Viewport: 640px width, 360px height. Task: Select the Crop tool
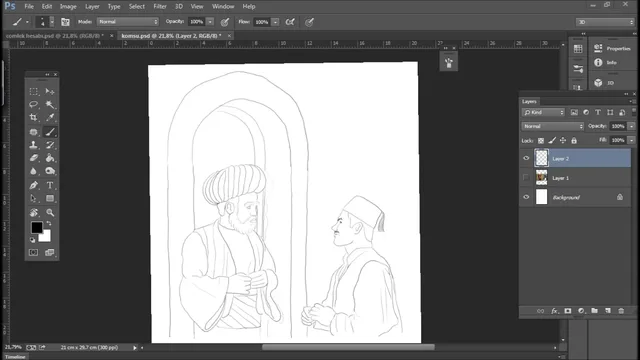[34, 118]
